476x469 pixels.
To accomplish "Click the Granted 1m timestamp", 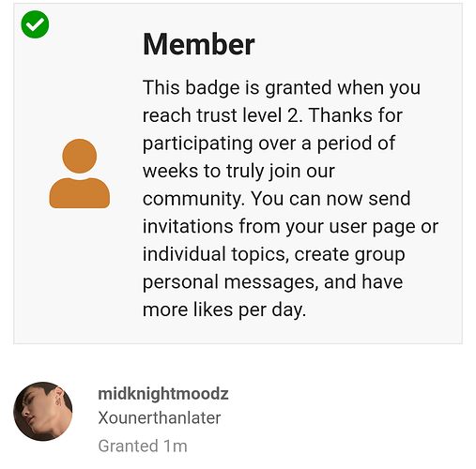I will (143, 446).
